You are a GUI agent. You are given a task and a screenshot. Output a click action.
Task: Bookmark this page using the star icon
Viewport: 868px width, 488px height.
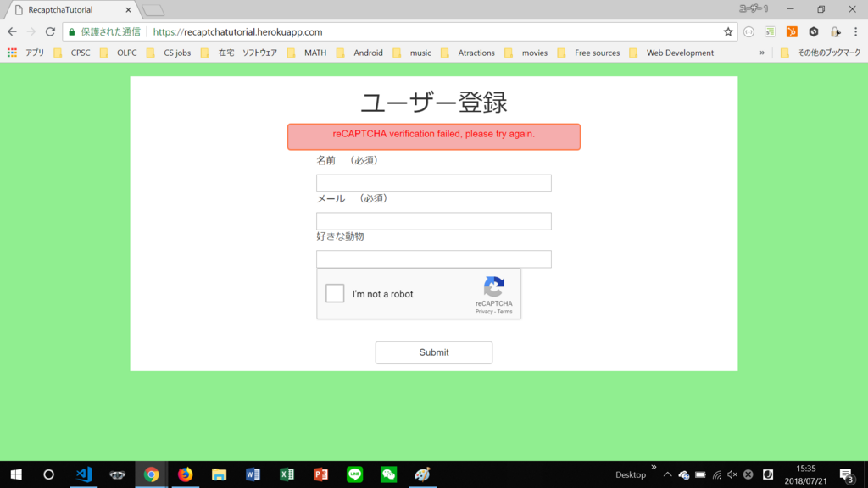727,30
